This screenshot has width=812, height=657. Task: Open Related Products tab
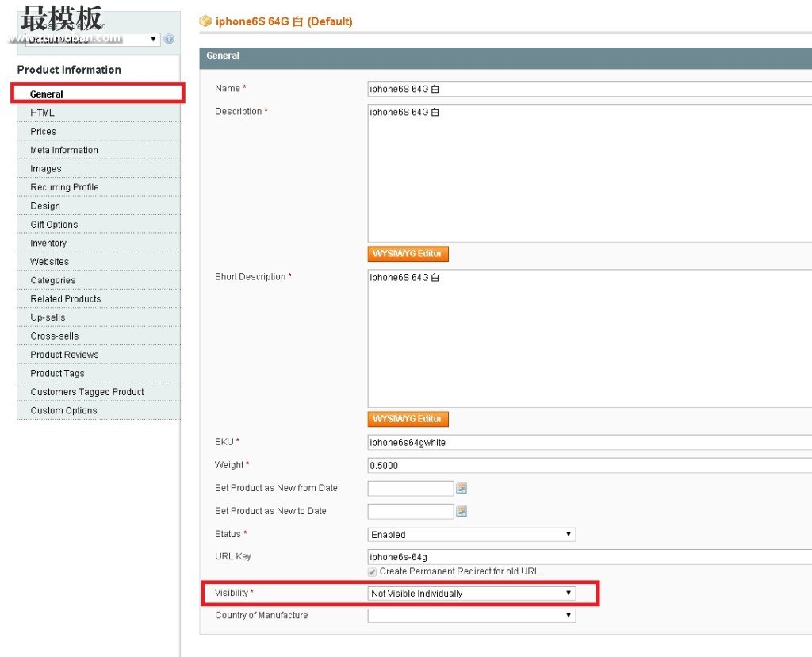98,299
